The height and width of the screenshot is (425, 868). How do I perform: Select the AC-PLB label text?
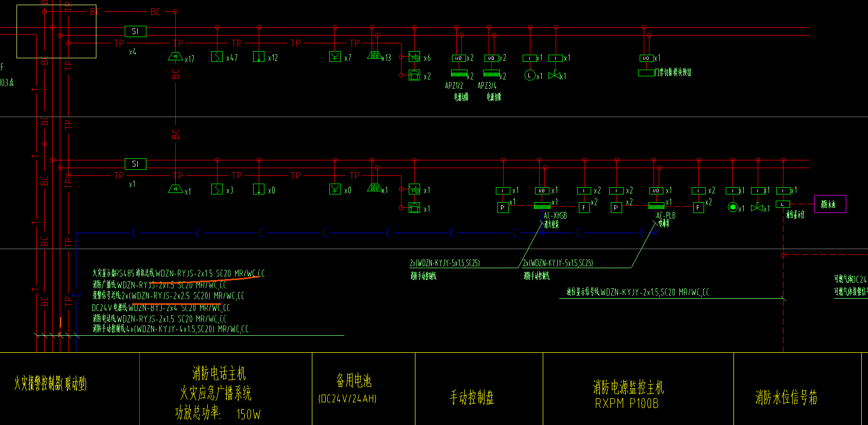(665, 216)
